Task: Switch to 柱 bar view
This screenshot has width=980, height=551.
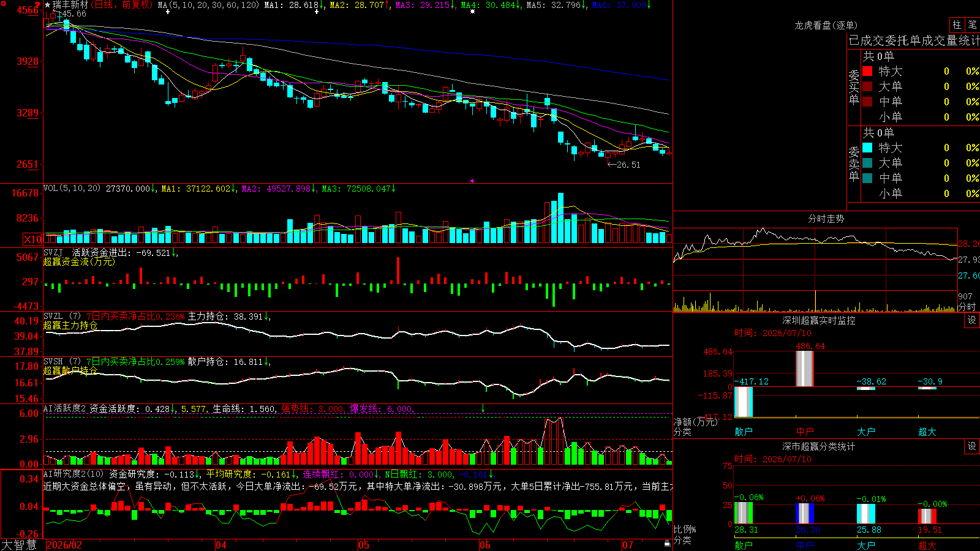Action: tap(957, 24)
